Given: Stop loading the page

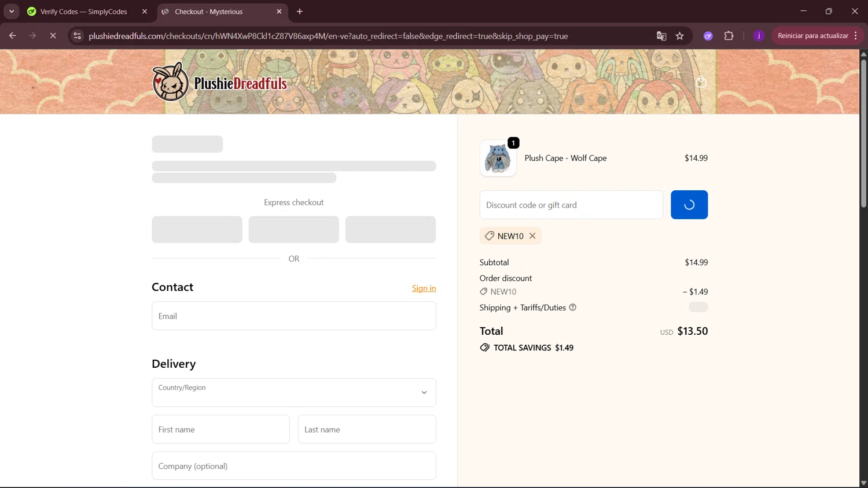Looking at the screenshot, I should [x=53, y=36].
